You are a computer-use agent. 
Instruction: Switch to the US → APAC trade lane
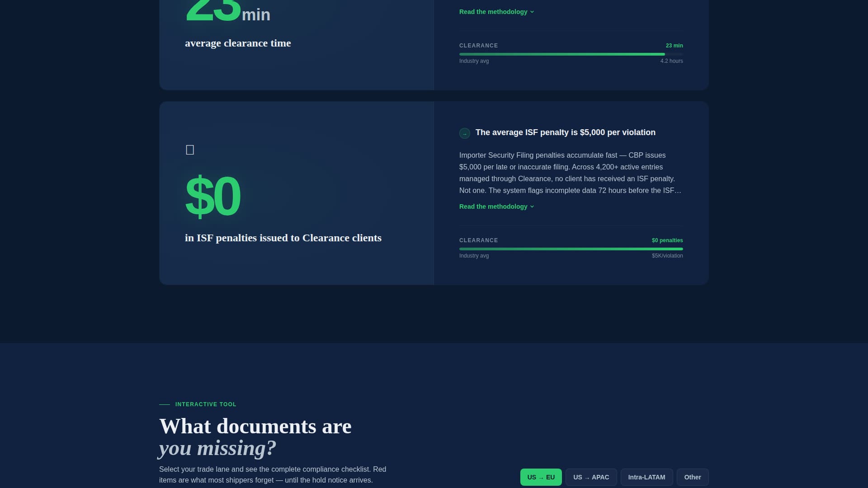pyautogui.click(x=591, y=477)
